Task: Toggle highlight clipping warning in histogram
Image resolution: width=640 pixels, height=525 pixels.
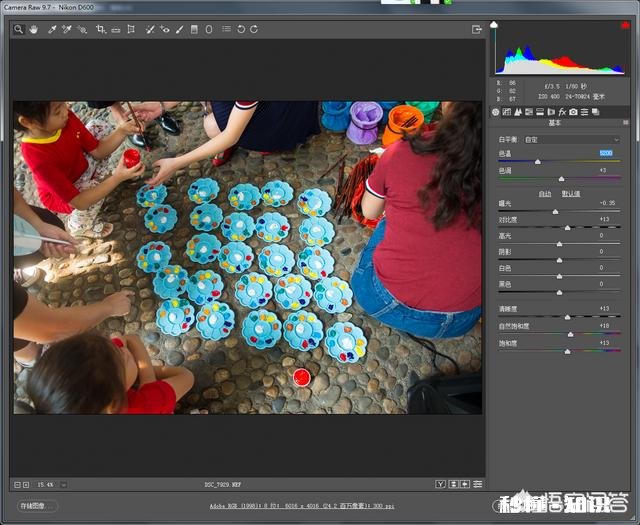Action: click(x=625, y=25)
